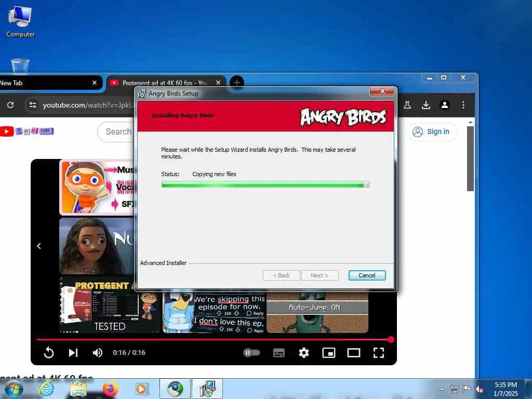
Task: Go to YouTube home via logo
Action: pyautogui.click(x=27, y=131)
